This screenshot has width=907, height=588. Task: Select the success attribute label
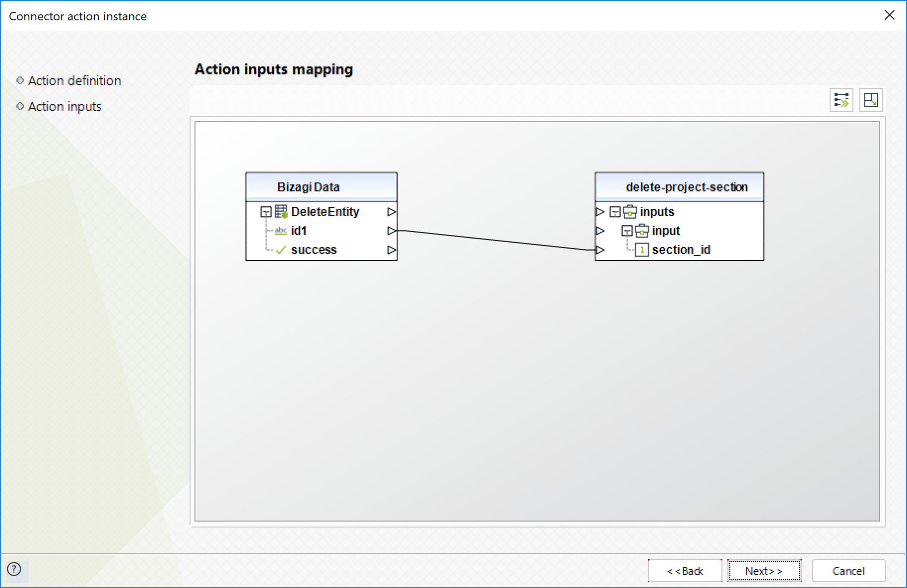click(x=314, y=250)
